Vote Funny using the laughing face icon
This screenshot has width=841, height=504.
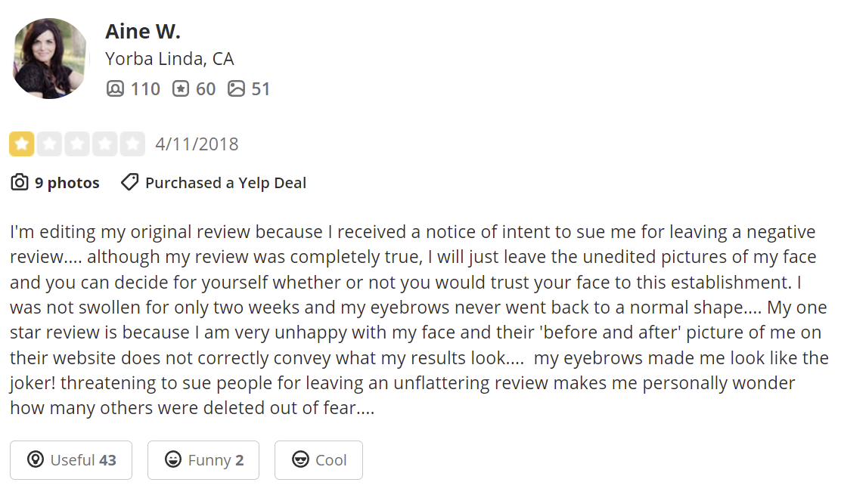pos(172,460)
